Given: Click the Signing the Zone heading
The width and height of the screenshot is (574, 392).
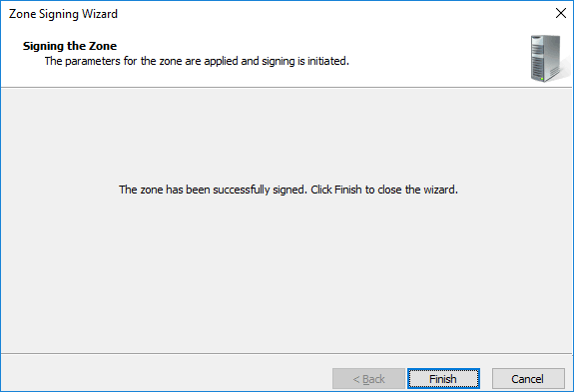Looking at the screenshot, I should [x=70, y=46].
